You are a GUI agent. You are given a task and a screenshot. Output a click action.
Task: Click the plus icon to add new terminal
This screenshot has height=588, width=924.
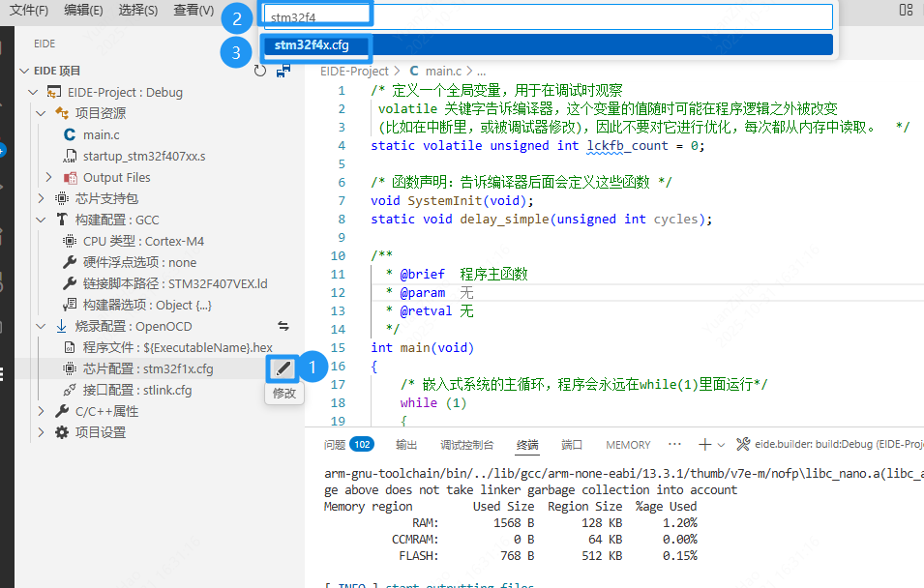click(704, 444)
